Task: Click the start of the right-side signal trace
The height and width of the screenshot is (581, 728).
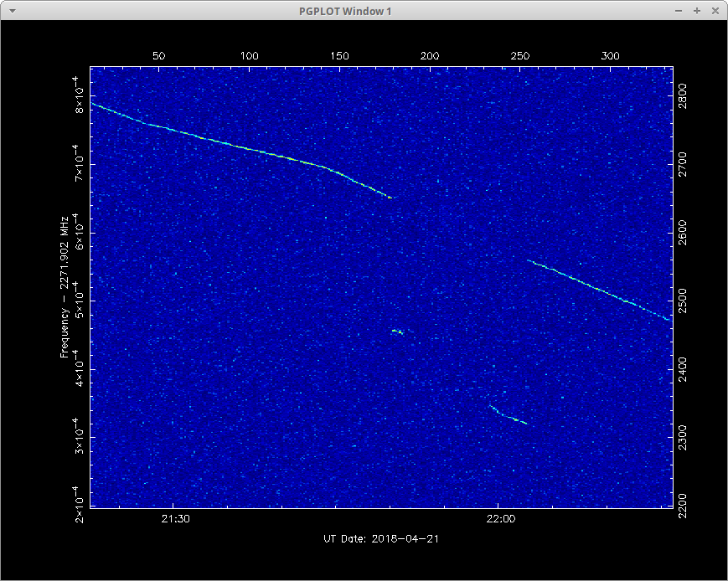Action: [529, 260]
